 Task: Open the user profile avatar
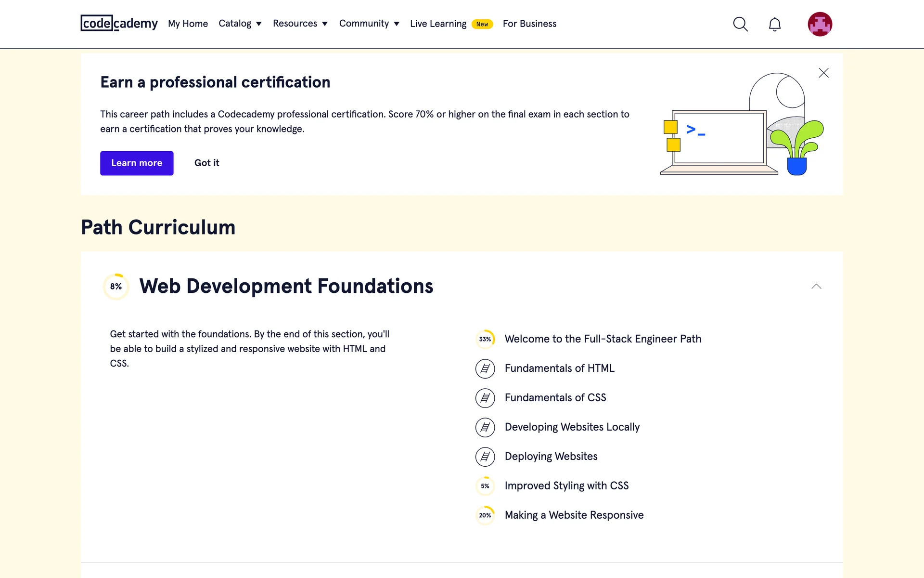click(x=820, y=24)
